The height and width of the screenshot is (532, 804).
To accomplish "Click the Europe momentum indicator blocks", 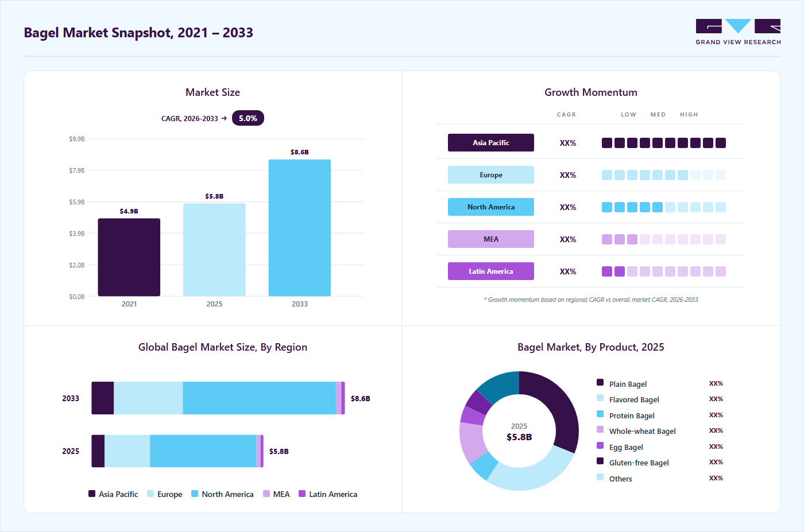I will 664,175.
